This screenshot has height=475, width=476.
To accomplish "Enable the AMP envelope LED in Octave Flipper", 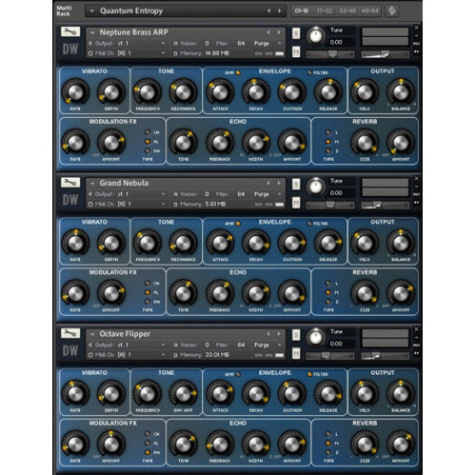I will tap(238, 374).
